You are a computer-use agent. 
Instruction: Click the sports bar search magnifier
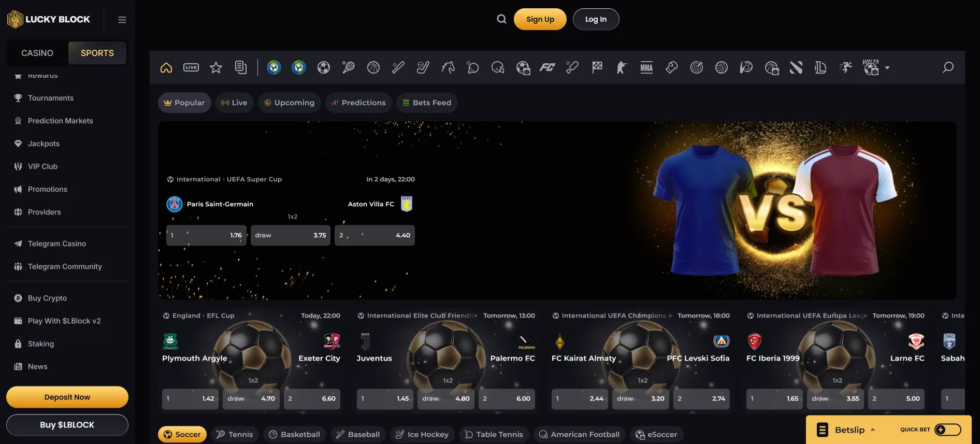point(948,67)
